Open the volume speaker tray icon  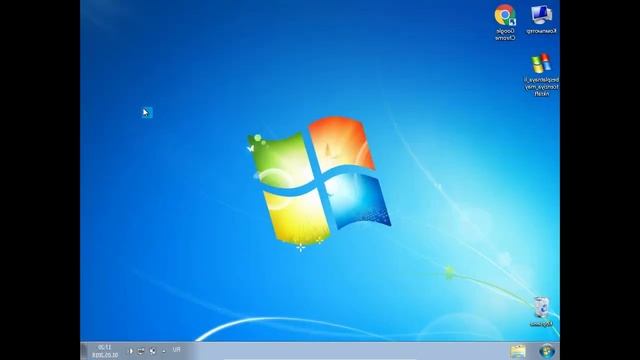[131, 351]
